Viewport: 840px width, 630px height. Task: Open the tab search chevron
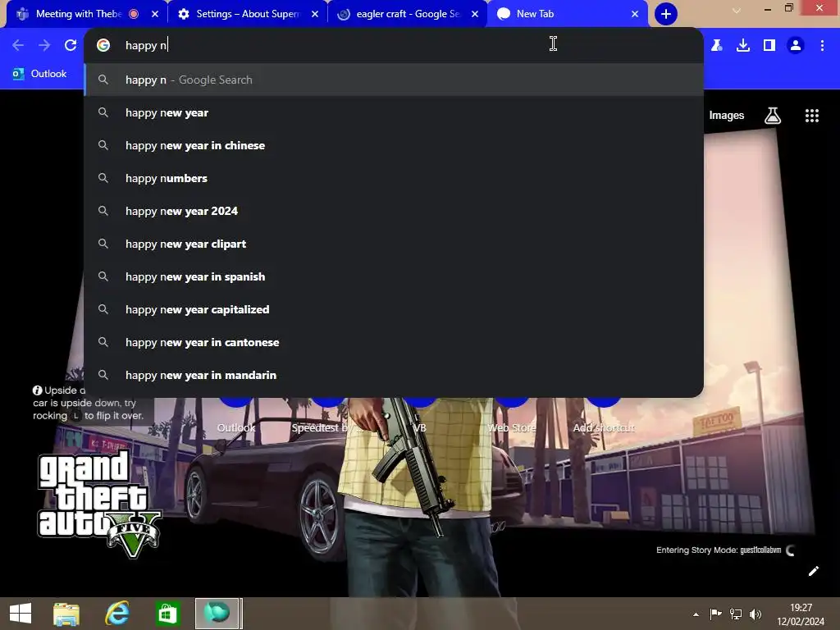pos(737,10)
